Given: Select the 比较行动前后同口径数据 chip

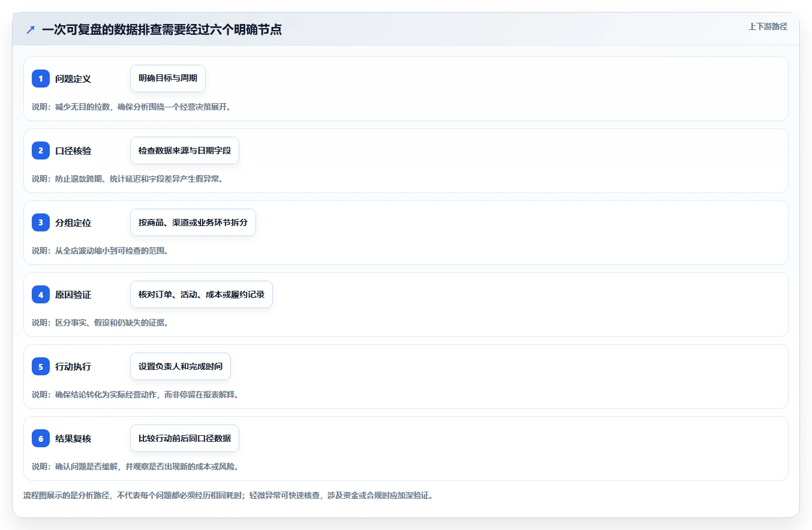Looking at the screenshot, I should [185, 438].
